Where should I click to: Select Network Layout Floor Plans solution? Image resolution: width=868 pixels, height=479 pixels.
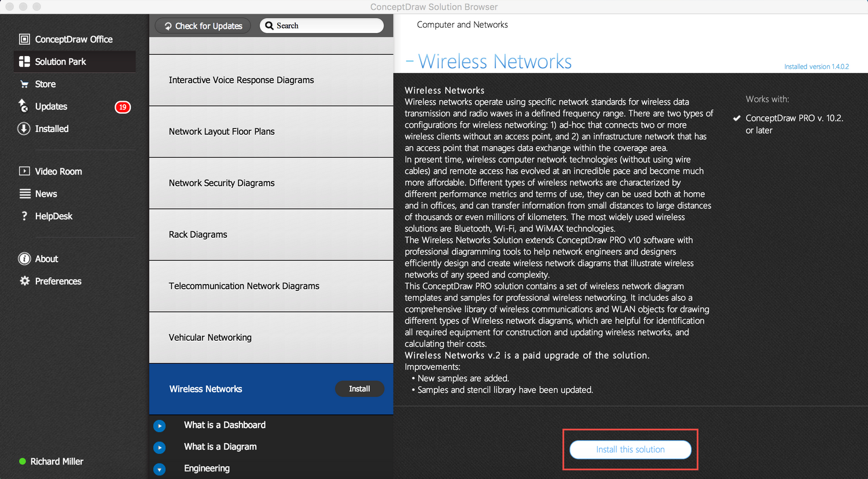coord(271,131)
